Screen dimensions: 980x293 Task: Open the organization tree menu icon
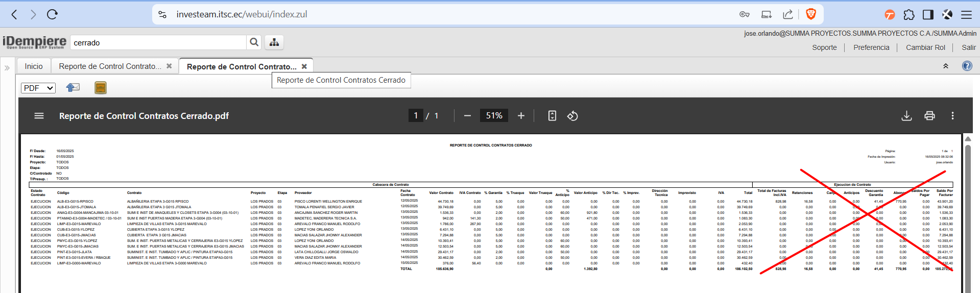tap(274, 42)
